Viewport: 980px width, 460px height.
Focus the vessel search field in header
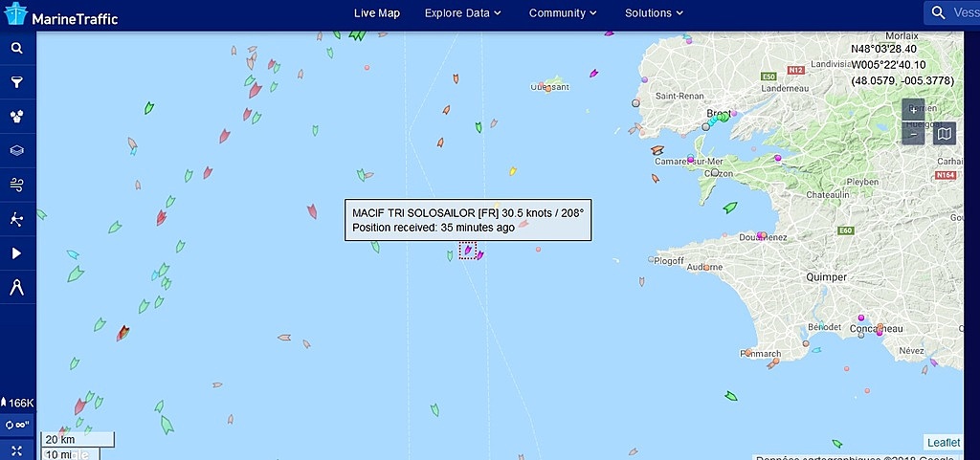click(952, 13)
